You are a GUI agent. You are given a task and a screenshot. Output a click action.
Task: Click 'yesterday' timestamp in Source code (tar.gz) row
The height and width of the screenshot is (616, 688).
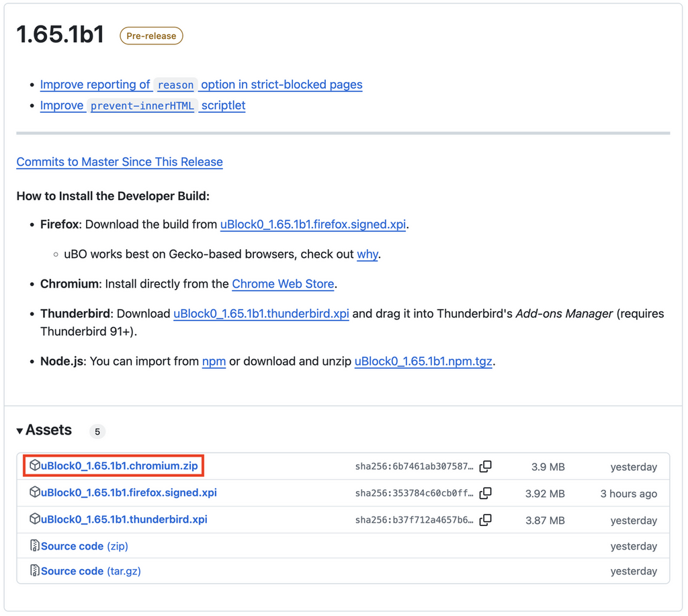coord(634,571)
